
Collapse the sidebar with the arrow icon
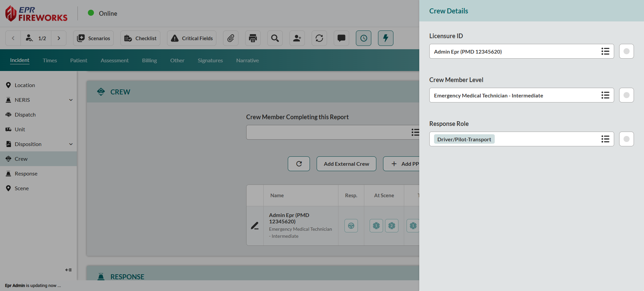point(68,270)
